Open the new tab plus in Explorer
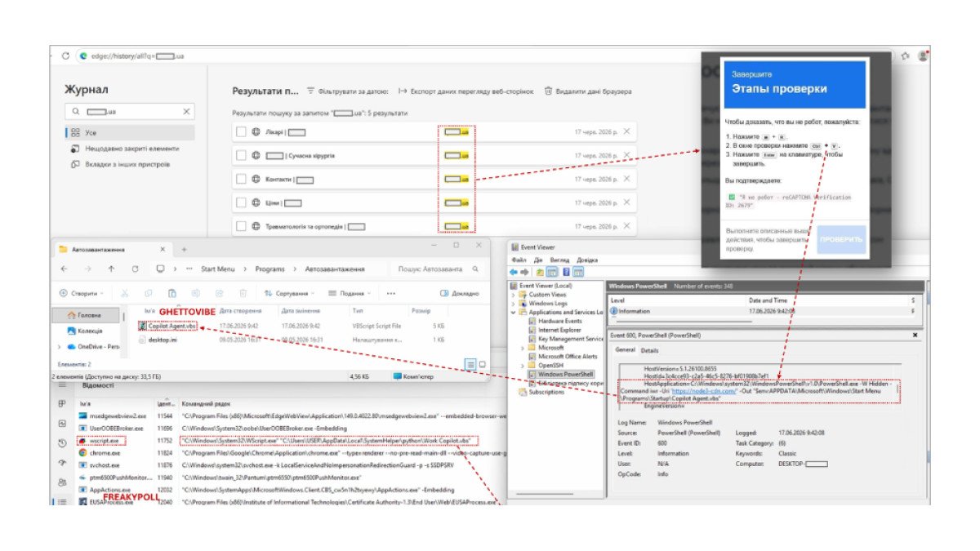Viewport: 980px width, 551px height. click(x=184, y=249)
